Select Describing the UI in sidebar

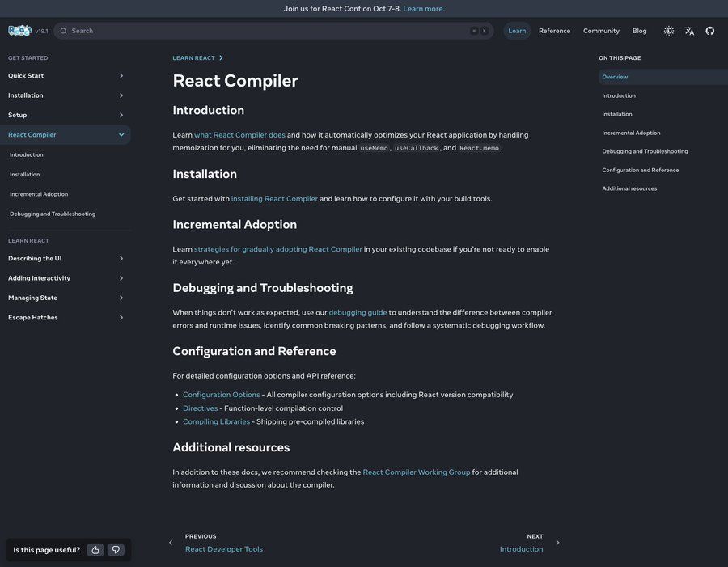click(x=35, y=258)
